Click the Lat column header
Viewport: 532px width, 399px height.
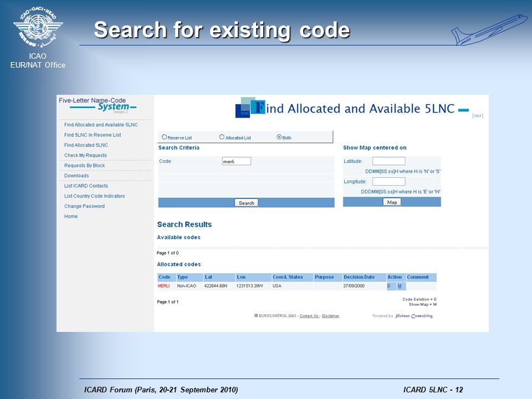pyautogui.click(x=219, y=277)
